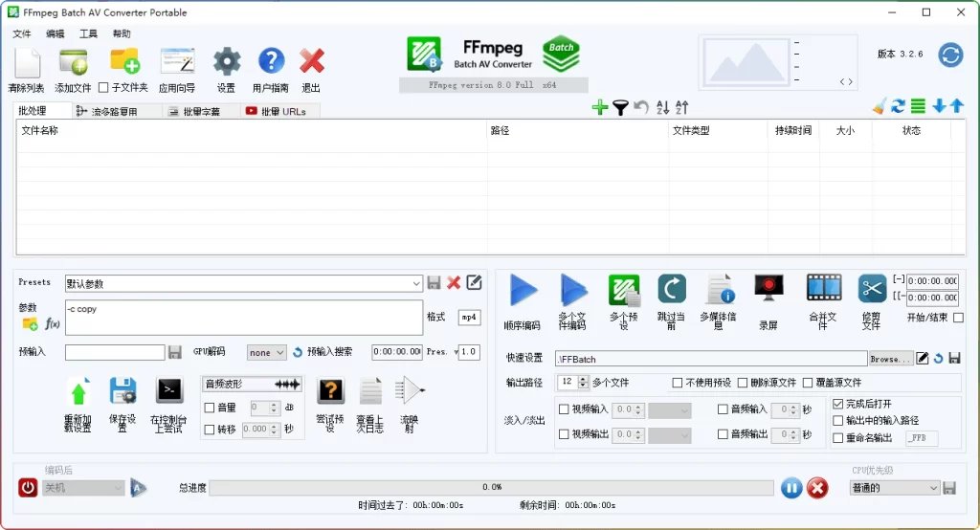This screenshot has width=980, height=530.
Task: Enable the 子文件夹 subfolder checkbox
Action: [x=103, y=87]
